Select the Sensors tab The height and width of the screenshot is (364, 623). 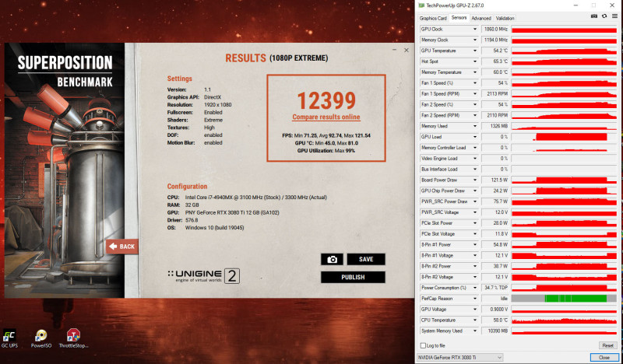coord(459,18)
